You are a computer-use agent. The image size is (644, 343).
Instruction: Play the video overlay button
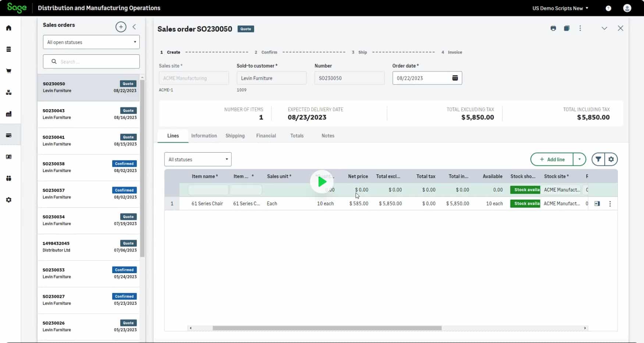[x=322, y=182]
